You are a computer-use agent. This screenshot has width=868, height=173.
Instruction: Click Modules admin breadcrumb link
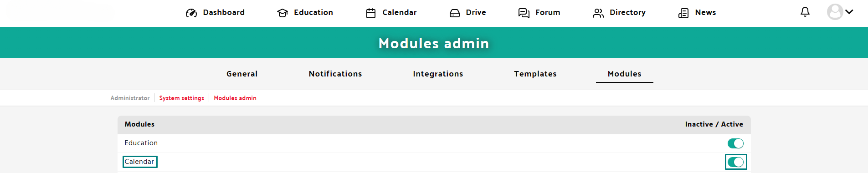click(x=235, y=98)
